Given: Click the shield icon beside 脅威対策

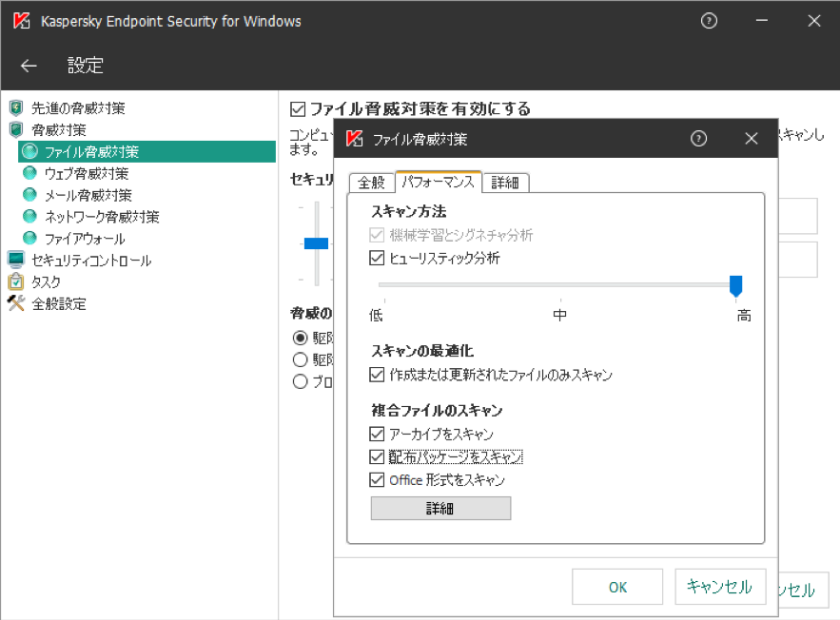Looking at the screenshot, I should point(16,129).
